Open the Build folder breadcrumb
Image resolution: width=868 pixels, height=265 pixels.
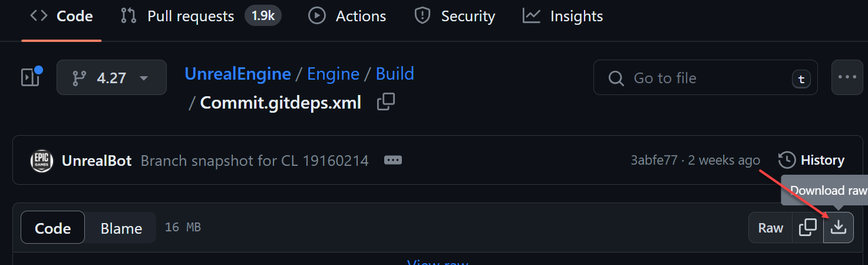click(x=395, y=74)
